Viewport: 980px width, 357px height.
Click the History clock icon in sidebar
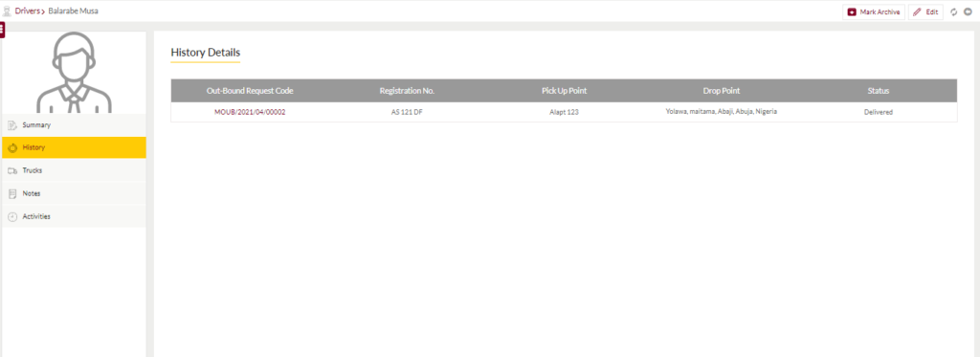click(x=11, y=148)
